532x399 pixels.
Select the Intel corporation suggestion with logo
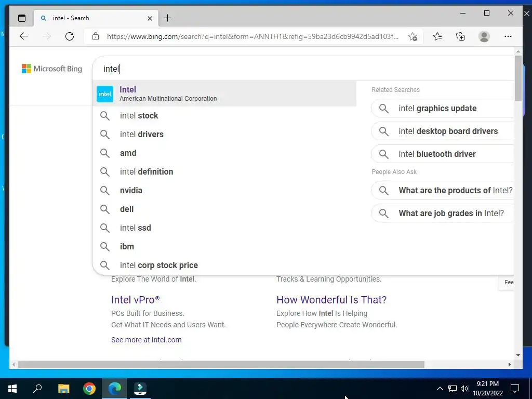click(x=224, y=94)
